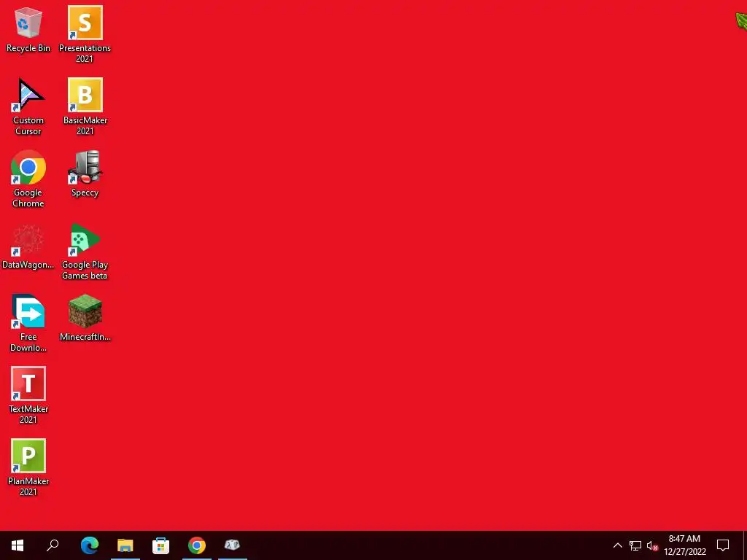Select the Free Download Manager shortcut
747x560 pixels.
point(28,323)
